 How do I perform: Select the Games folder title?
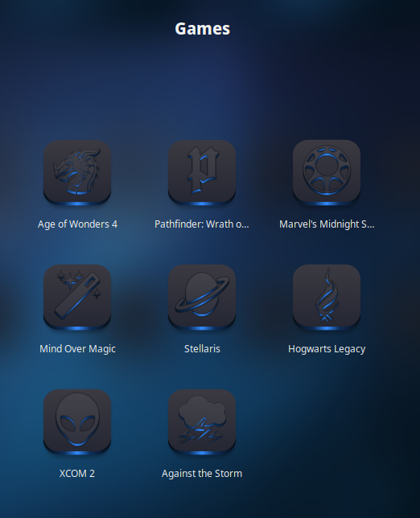(x=203, y=29)
